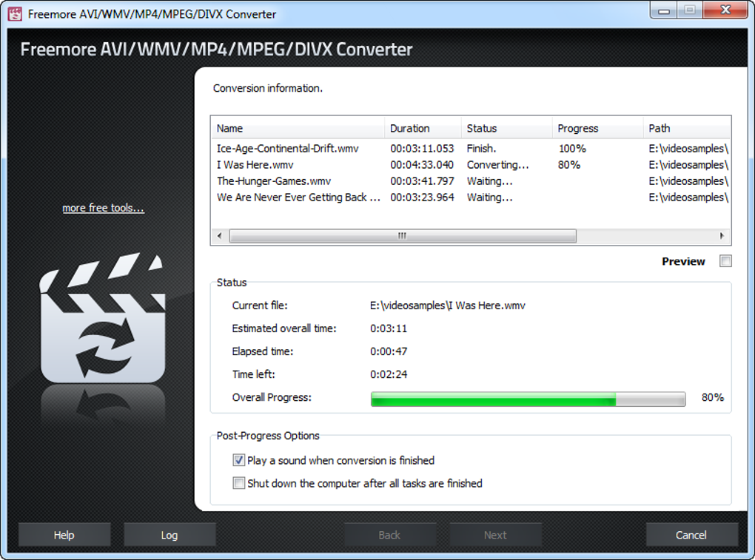
Task: Click duration 00:03:11.053
Action: [422, 149]
